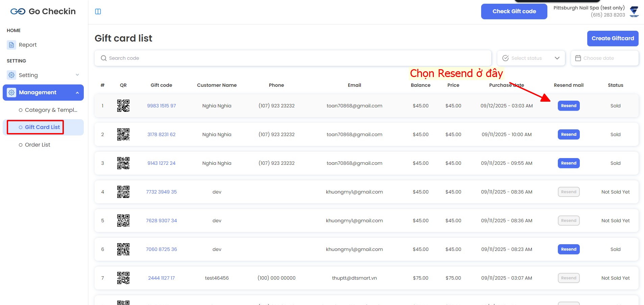The height and width of the screenshot is (305, 644).
Task: Open the Order List page
Action: click(38, 145)
